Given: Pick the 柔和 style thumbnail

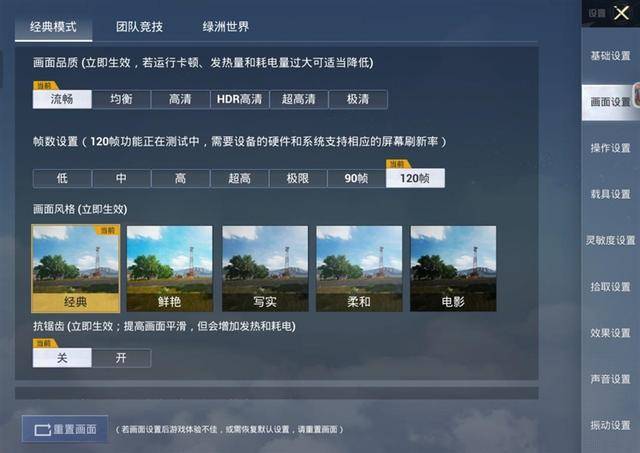Looking at the screenshot, I should [x=359, y=269].
